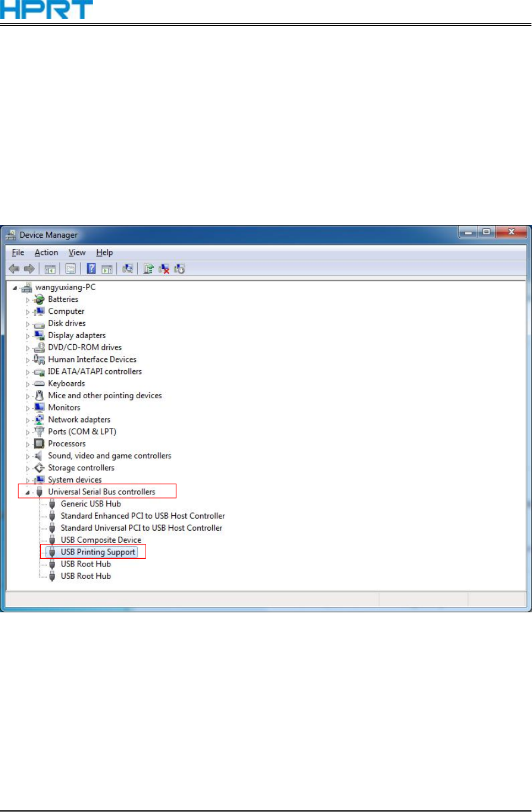The height and width of the screenshot is (812, 532).
Task: Select Standard Enhanced PCI to USB Host Controller
Action: coord(143,516)
